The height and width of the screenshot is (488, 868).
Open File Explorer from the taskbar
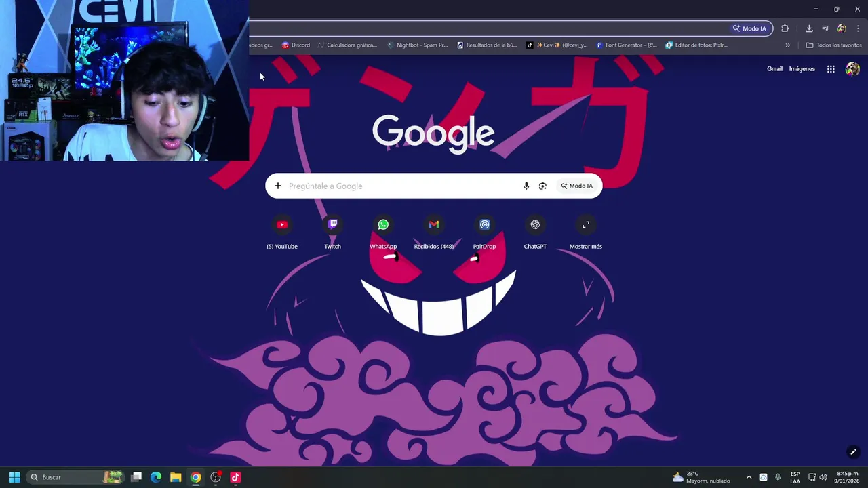coord(176,477)
